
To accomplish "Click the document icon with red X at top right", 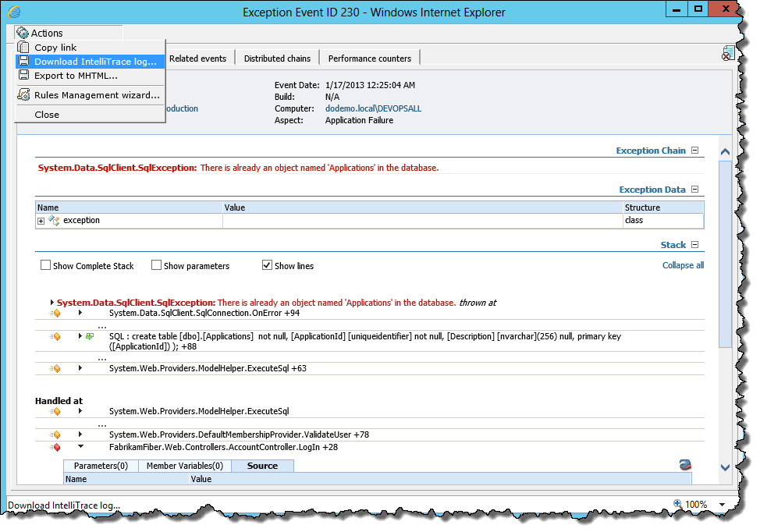I will pyautogui.click(x=726, y=53).
